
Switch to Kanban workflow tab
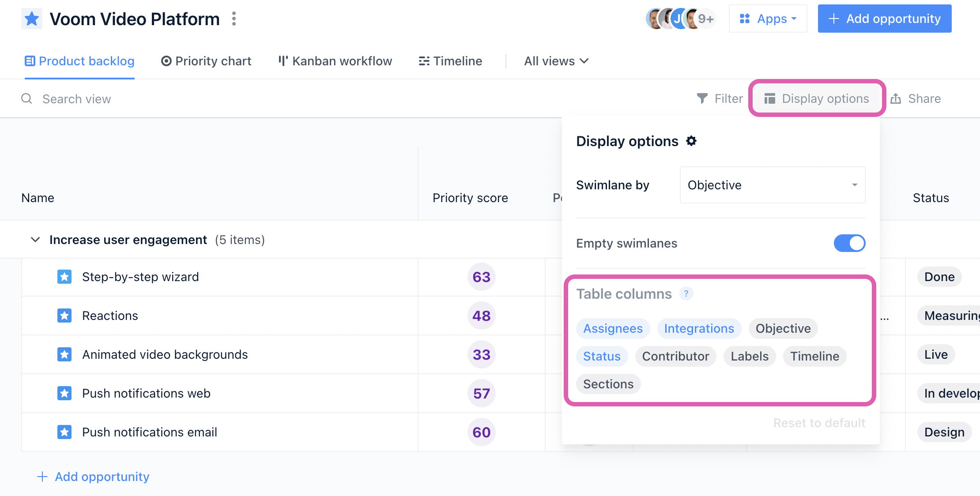(335, 61)
